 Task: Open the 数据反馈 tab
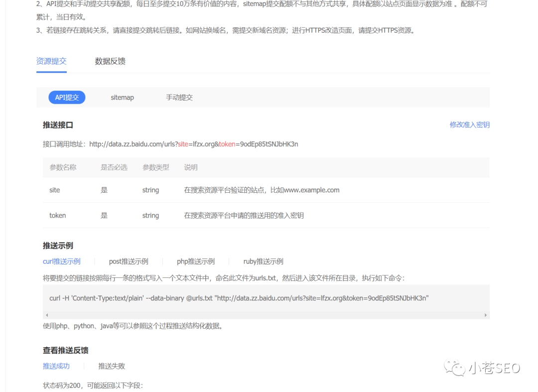tap(110, 61)
